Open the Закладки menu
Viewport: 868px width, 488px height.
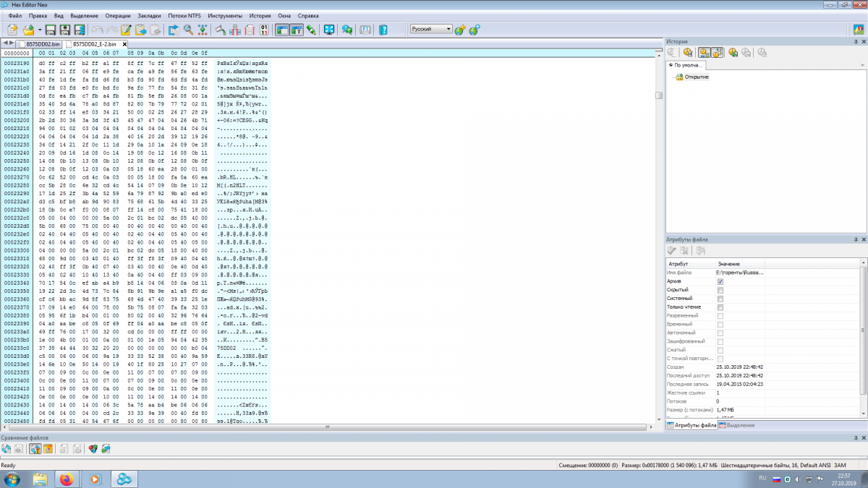click(x=149, y=15)
